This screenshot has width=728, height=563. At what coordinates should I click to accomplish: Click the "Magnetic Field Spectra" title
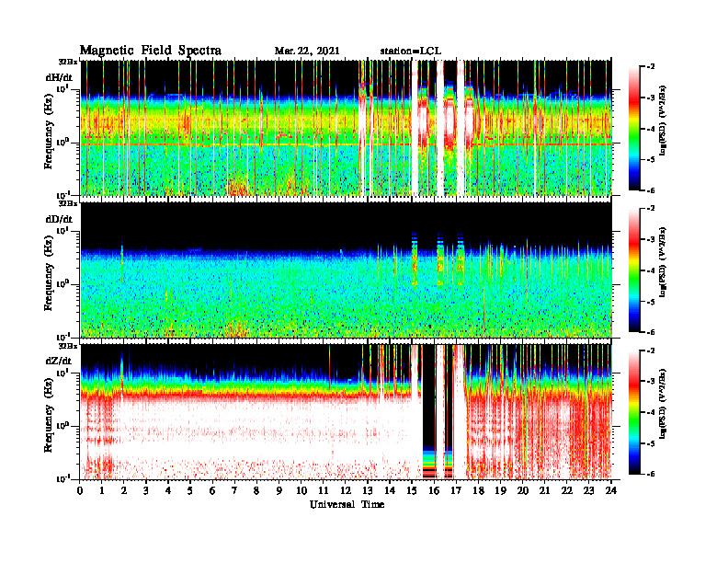pos(151,51)
